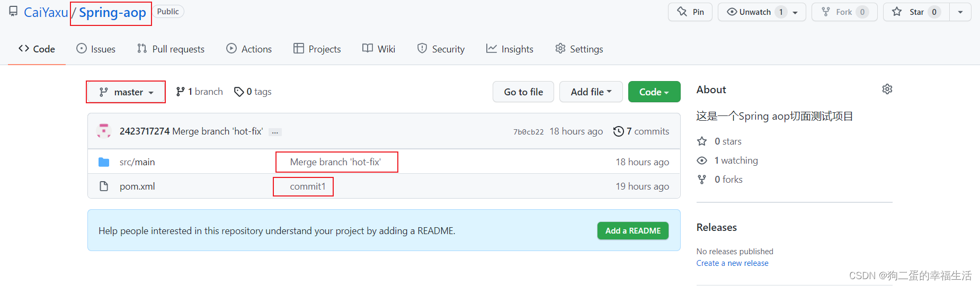The image size is (980, 286).
Task: Open the Wiki tab
Action: [379, 49]
